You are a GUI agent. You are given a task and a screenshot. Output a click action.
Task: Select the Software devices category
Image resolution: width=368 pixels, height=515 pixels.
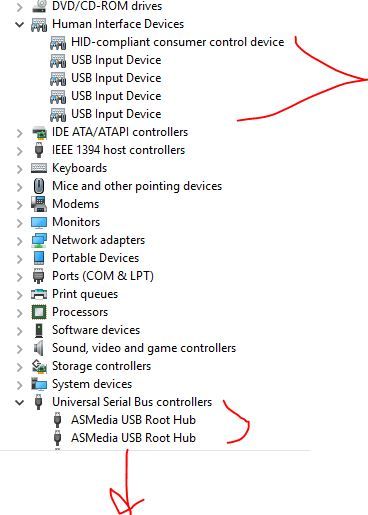[x=96, y=330]
